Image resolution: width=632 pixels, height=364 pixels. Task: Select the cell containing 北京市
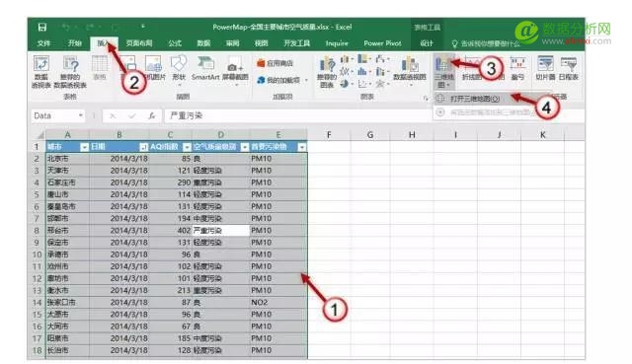[x=67, y=159]
